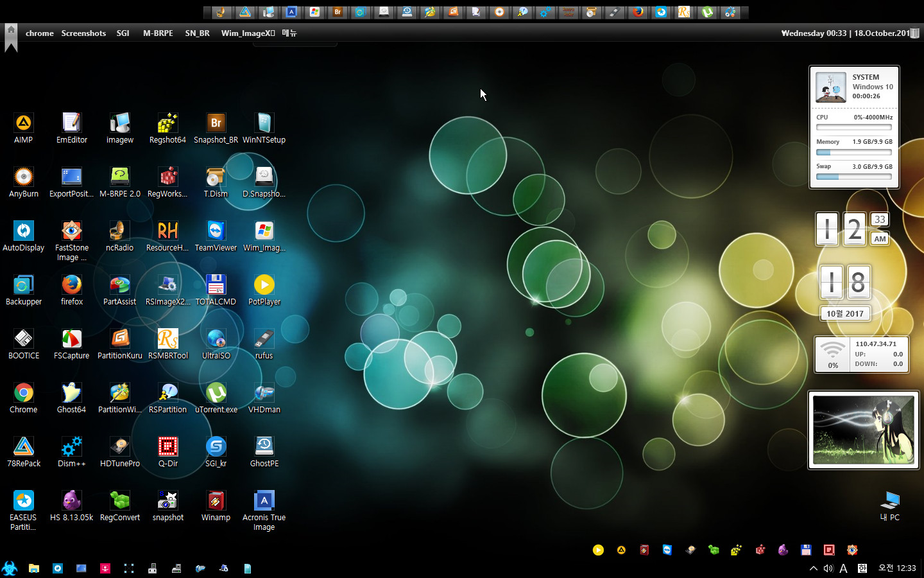Open the HDTunePro desktop shortcut
This screenshot has height=578, width=924.
click(120, 452)
